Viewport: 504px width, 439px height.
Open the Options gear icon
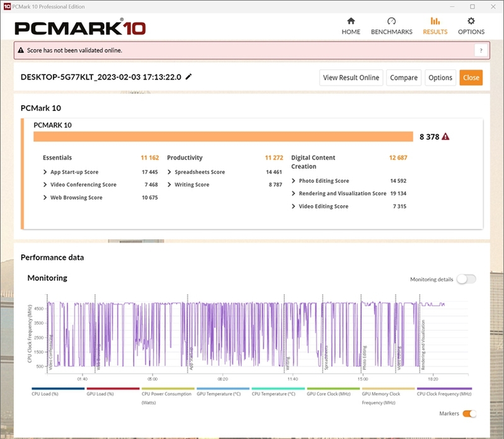pos(471,21)
